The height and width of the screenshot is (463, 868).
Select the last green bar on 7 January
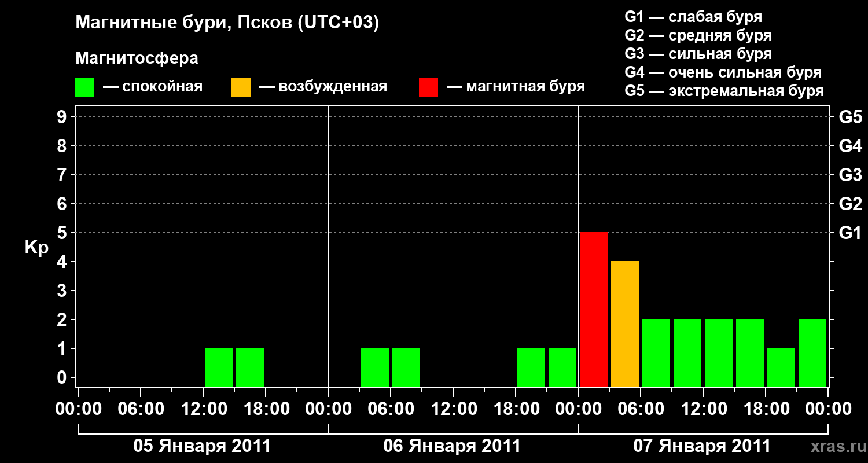pyautogui.click(x=812, y=352)
